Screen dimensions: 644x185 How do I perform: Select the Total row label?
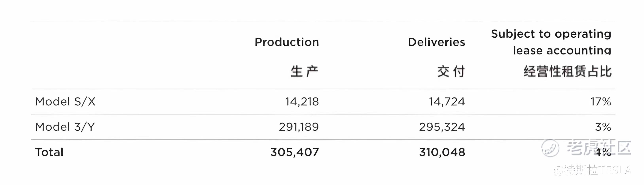pos(49,152)
